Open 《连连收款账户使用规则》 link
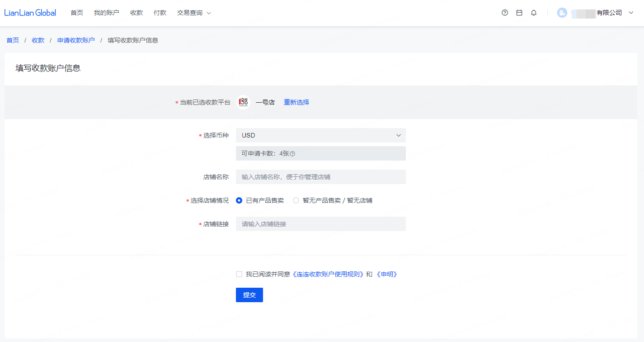Screen dimensions: 644x342 pos(328,274)
